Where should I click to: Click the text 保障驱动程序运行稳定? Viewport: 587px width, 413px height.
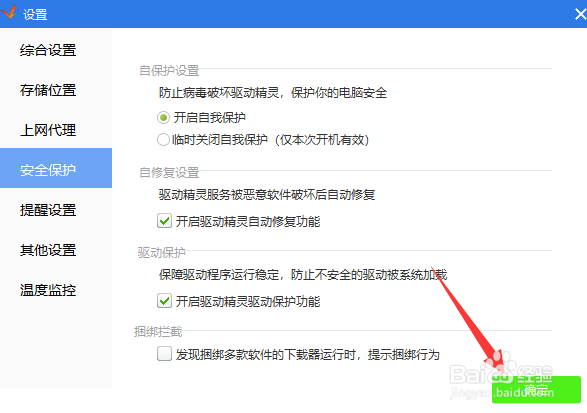pos(219,275)
